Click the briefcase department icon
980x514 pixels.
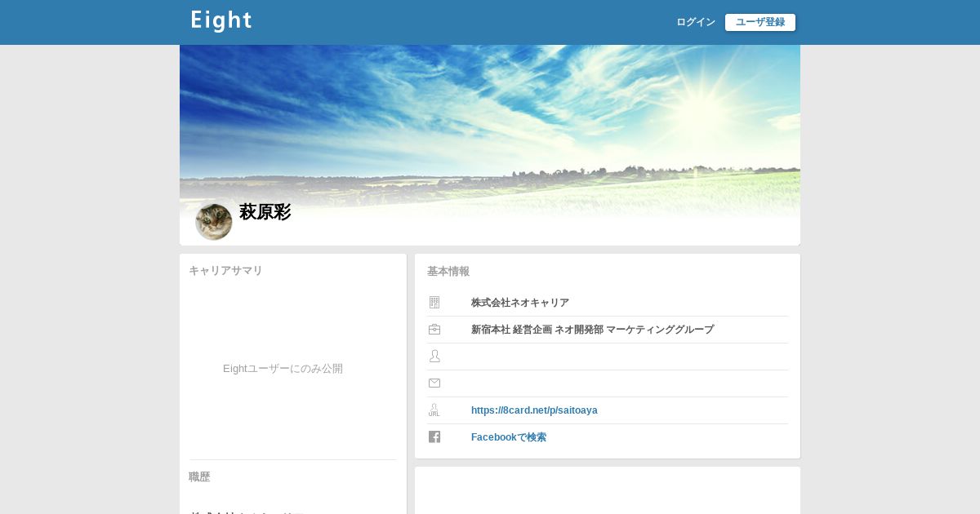coord(434,330)
